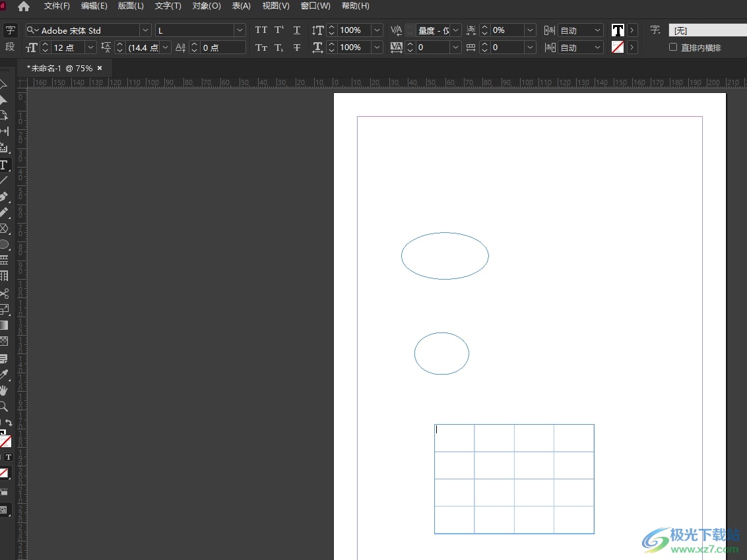The image size is (747, 560).
Task: Open the leading dropdown for 14.4 点
Action: pyautogui.click(x=166, y=47)
